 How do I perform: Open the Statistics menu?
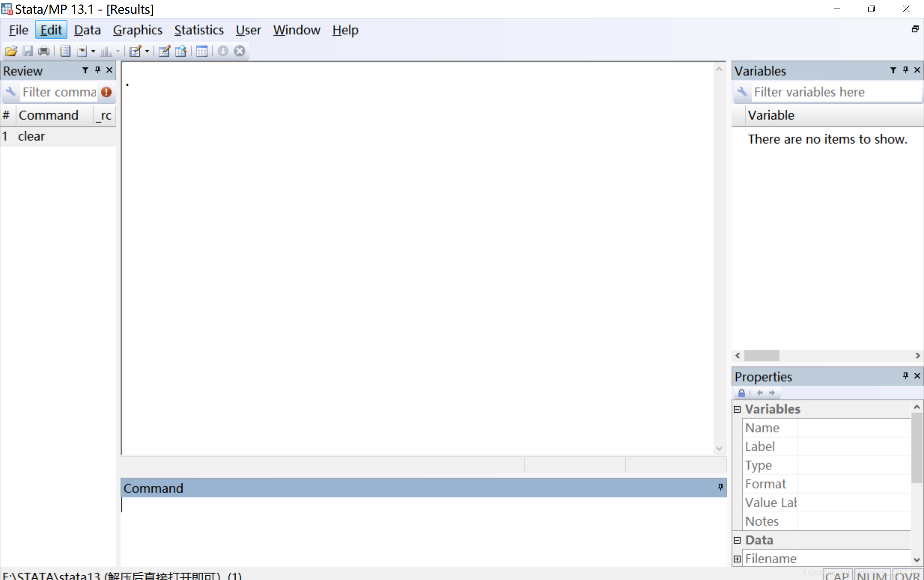point(198,30)
